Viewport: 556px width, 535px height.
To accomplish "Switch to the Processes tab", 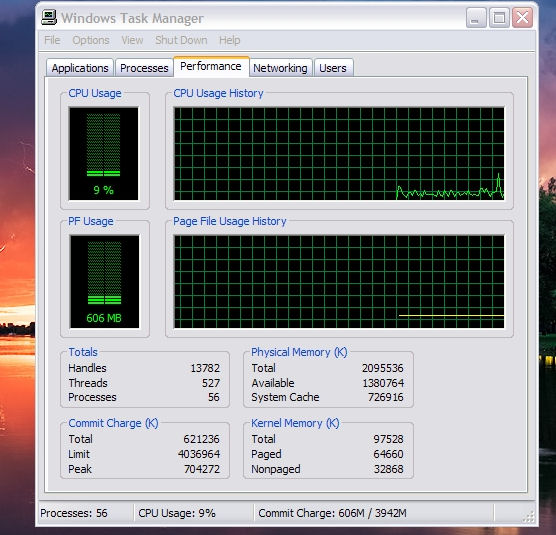I will [x=144, y=68].
